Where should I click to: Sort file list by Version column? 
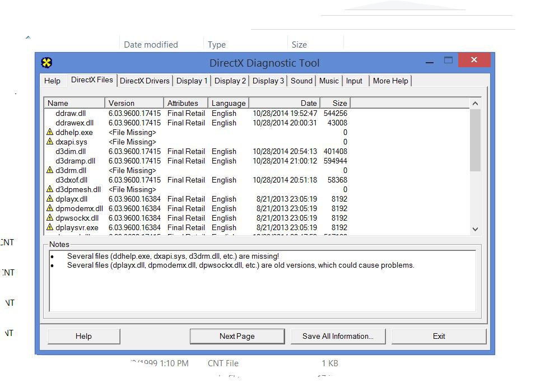[x=134, y=103]
